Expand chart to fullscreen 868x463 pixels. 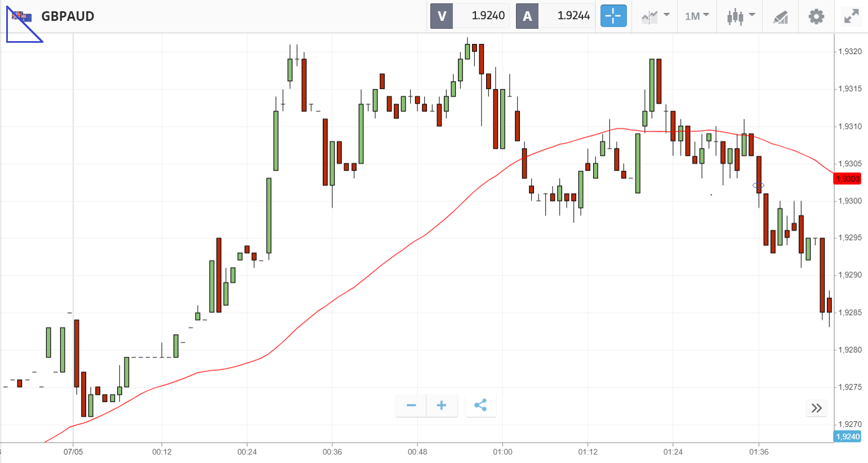(x=851, y=16)
